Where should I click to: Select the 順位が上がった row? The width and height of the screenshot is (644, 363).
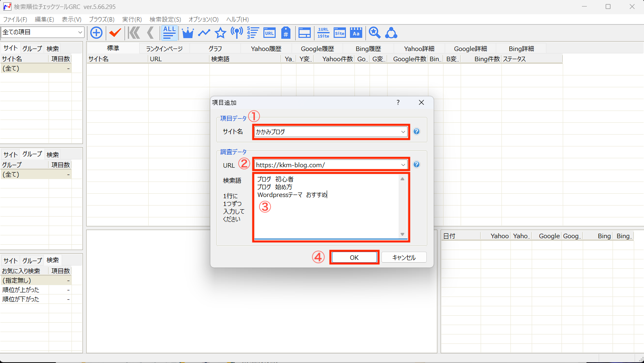[36, 290]
